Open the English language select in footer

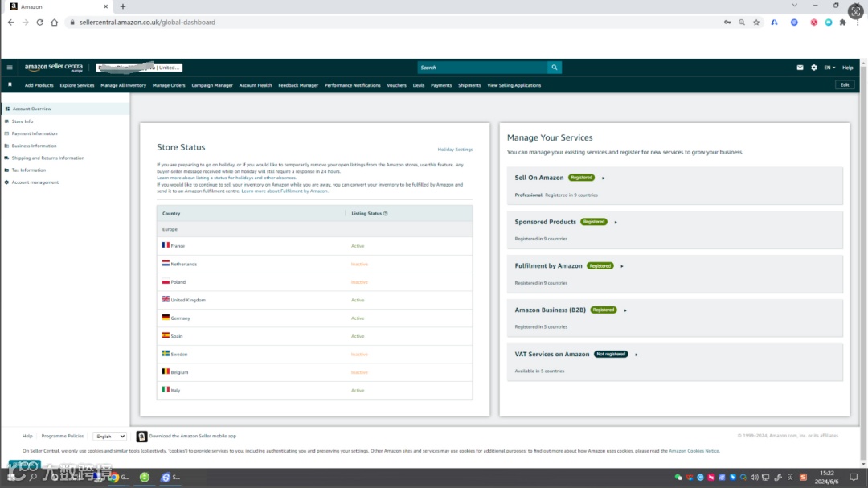(x=109, y=437)
